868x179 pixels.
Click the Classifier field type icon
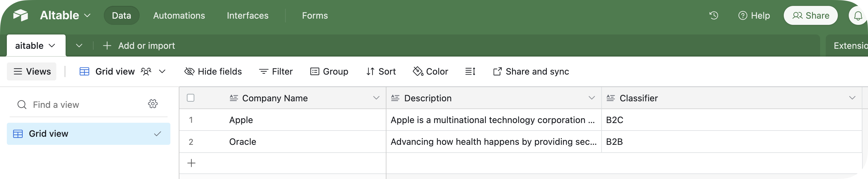(x=611, y=98)
